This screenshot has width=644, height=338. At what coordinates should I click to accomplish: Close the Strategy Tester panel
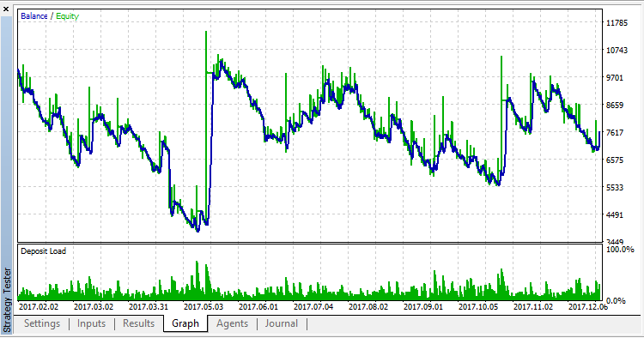(x=6, y=9)
